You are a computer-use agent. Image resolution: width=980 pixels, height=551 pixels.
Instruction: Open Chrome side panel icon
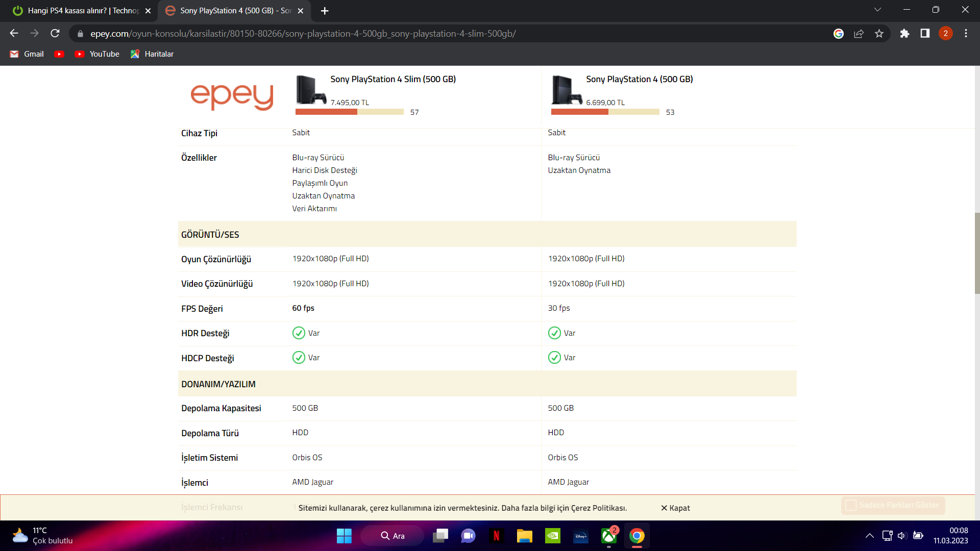point(925,34)
